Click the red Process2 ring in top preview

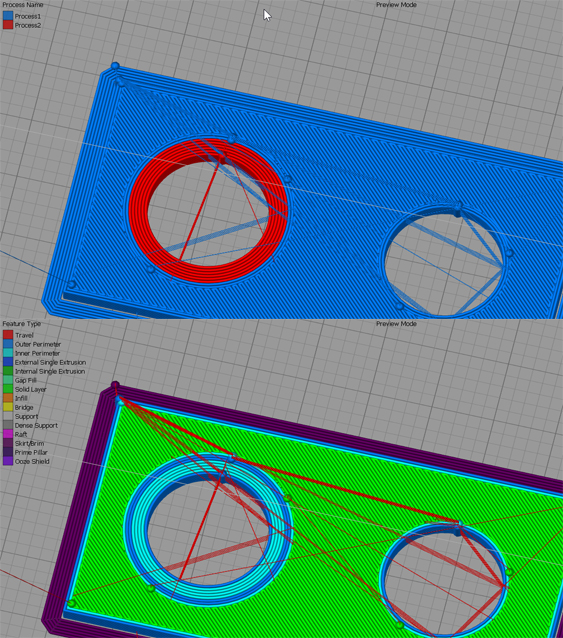click(x=138, y=212)
